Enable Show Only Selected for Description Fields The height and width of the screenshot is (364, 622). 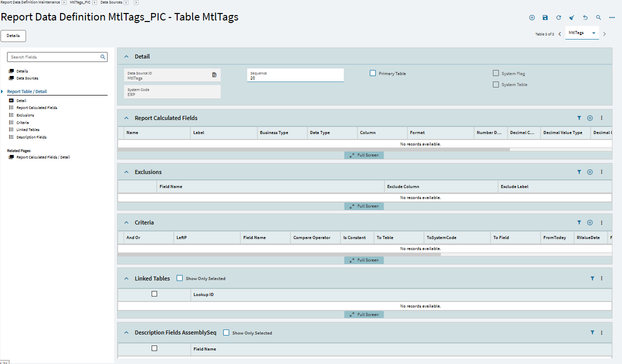tap(226, 332)
